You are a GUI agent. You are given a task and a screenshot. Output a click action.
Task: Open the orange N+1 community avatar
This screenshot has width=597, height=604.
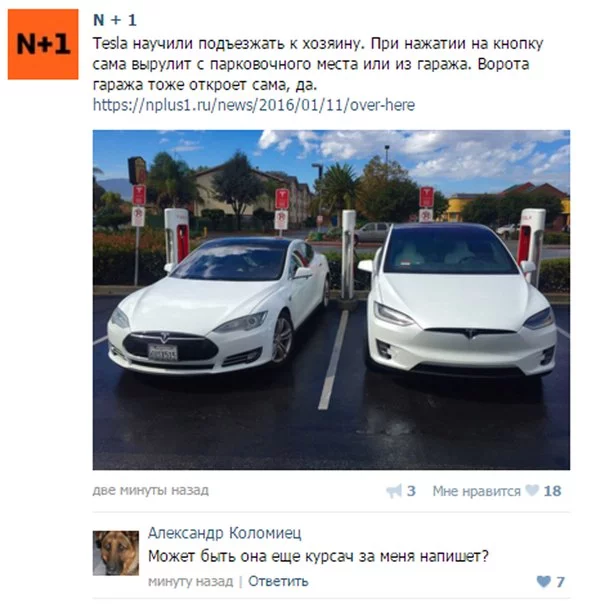pos(43,44)
